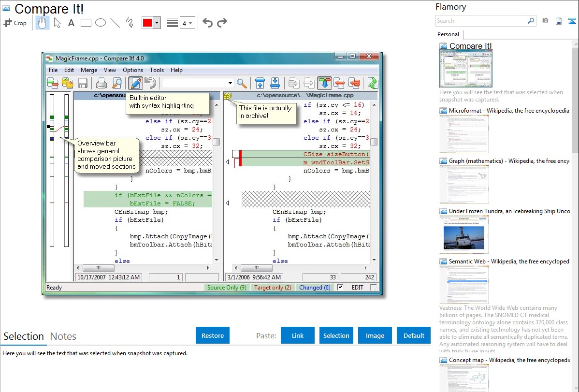Click Changed (6) status label
The image size is (579, 392).
coord(315,288)
